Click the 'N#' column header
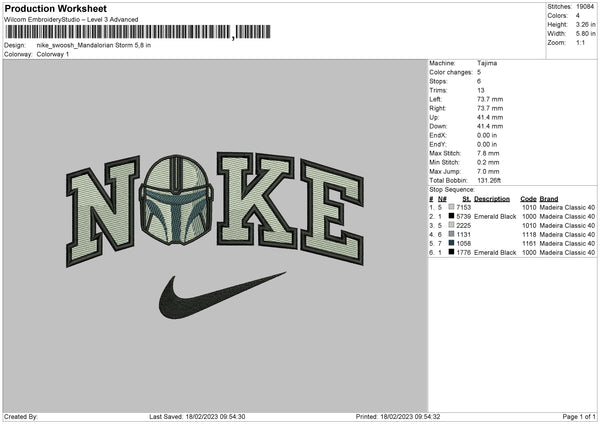 coord(442,199)
